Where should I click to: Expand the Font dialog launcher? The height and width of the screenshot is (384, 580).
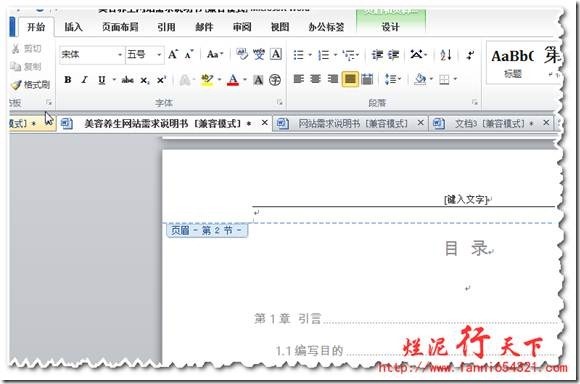pos(280,102)
